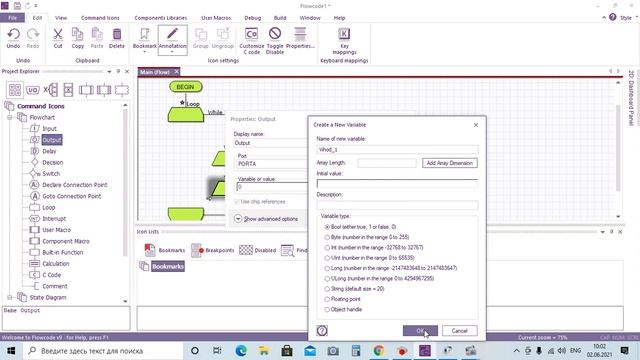The image size is (640, 360).
Task: Show hidden system tray icons
Action: tap(516, 351)
